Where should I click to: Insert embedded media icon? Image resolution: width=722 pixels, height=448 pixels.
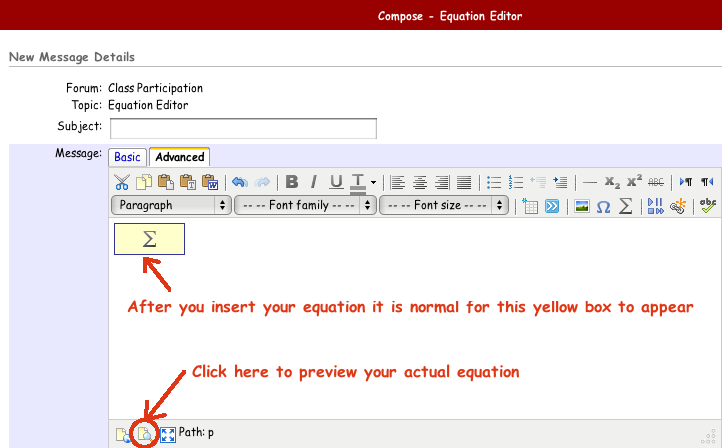tap(655, 206)
